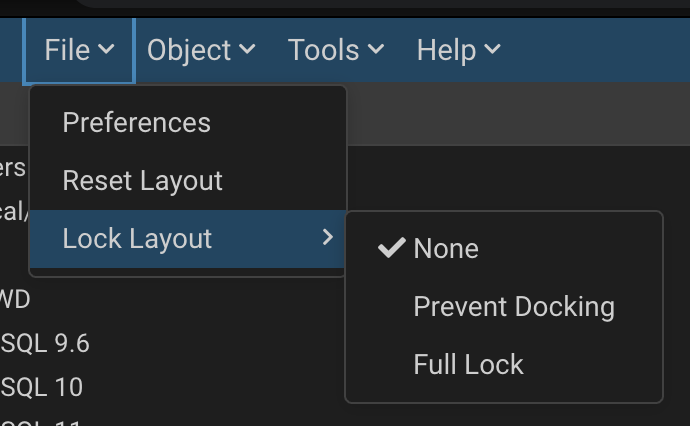Expand the Help menu chevron
The height and width of the screenshot is (426, 690).
coord(492,50)
